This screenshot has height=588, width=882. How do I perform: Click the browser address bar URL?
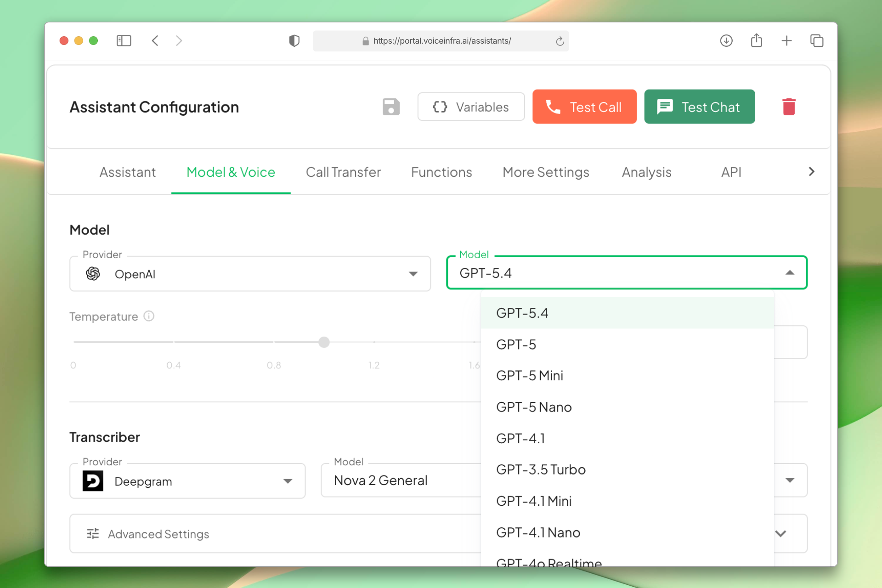click(x=442, y=41)
